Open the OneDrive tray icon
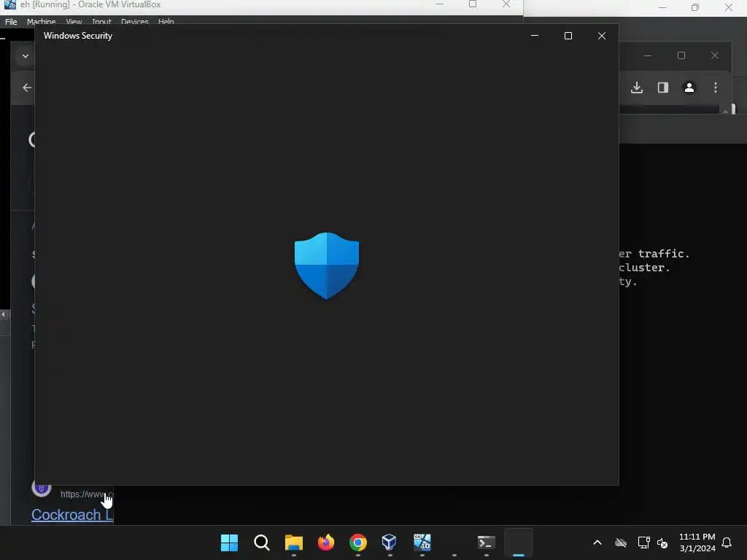 621,542
